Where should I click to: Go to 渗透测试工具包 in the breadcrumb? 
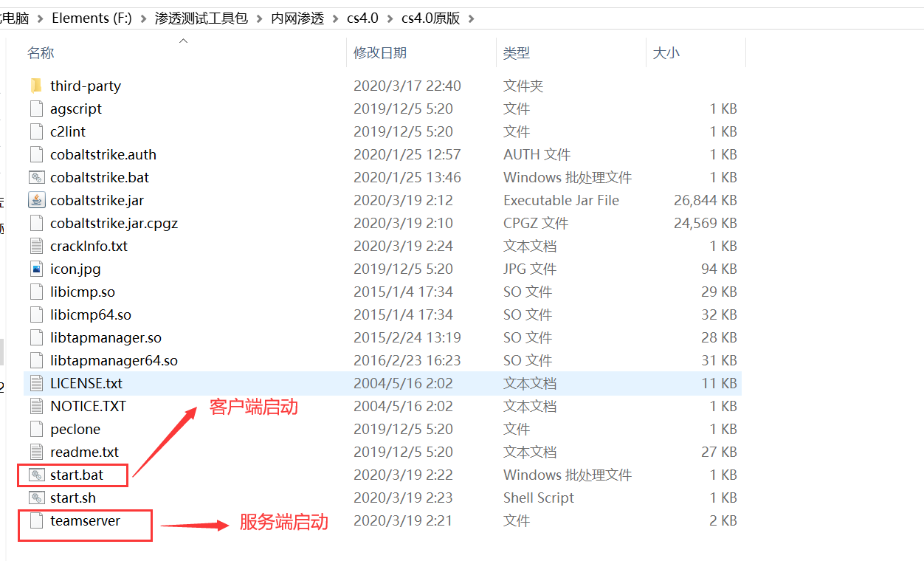tap(201, 18)
